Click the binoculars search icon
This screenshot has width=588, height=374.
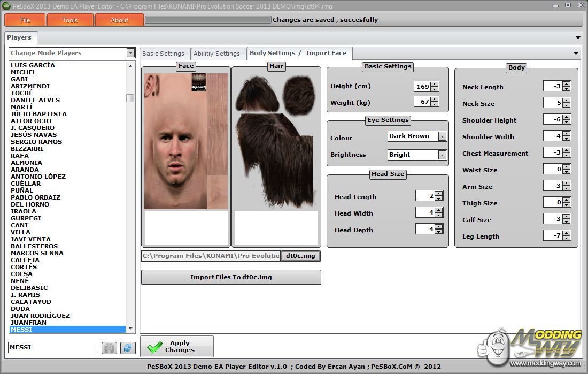[x=109, y=348]
